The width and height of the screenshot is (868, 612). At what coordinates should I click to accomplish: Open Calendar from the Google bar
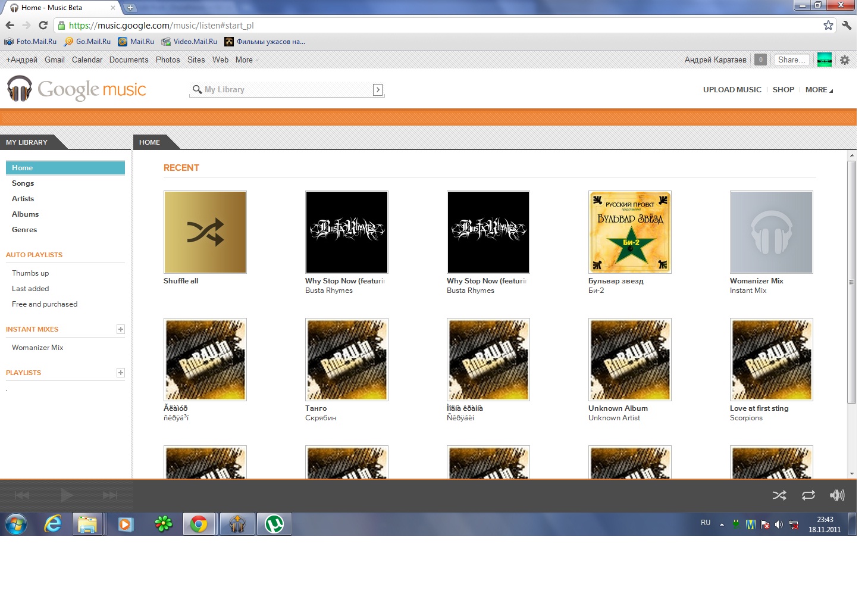click(x=87, y=60)
